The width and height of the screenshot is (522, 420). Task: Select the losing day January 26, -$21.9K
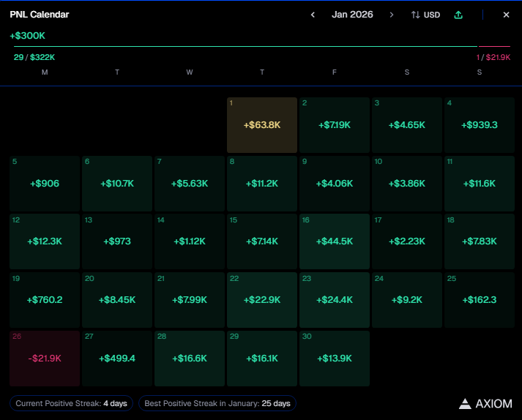click(45, 359)
